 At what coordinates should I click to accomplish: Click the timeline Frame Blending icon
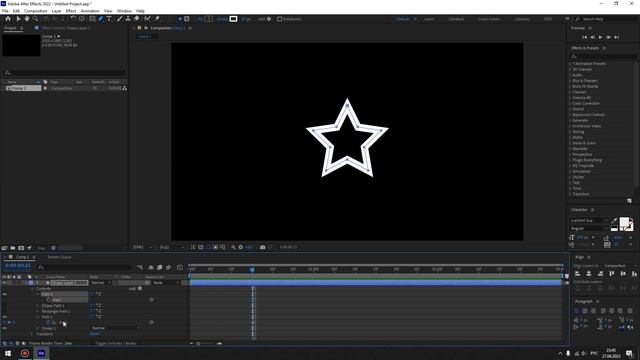159,267
